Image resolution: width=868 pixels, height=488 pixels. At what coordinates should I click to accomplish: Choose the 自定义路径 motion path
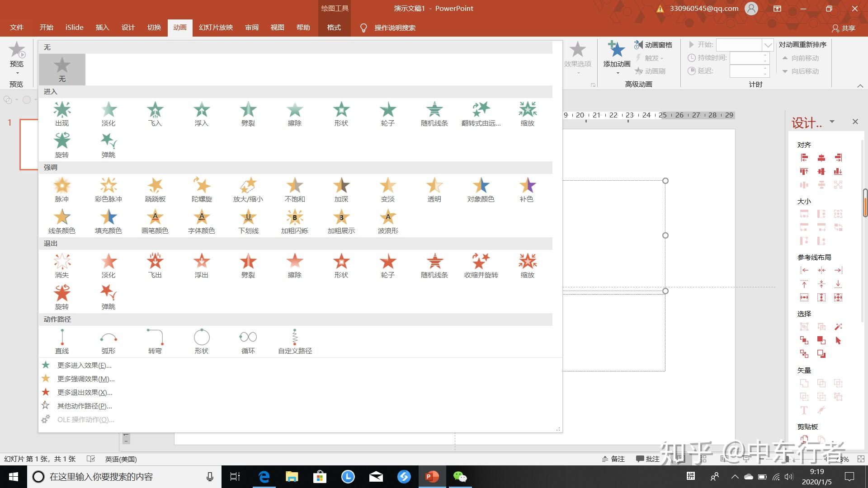[x=295, y=342]
